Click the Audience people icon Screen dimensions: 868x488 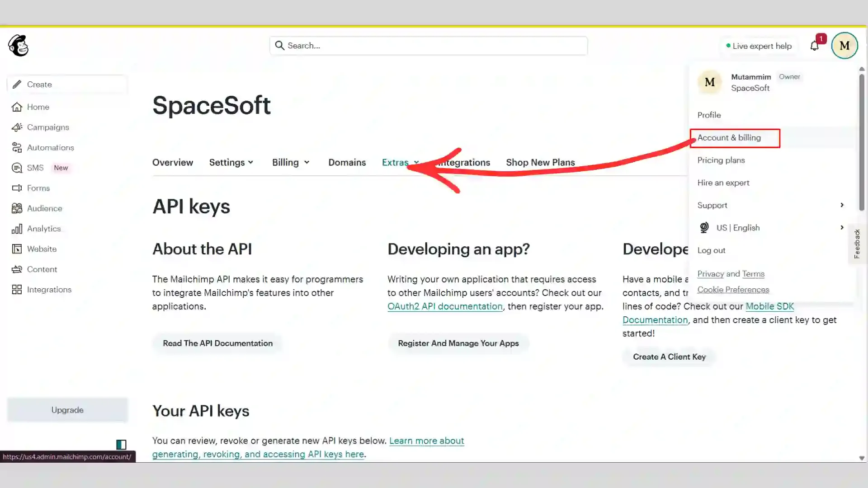17,208
